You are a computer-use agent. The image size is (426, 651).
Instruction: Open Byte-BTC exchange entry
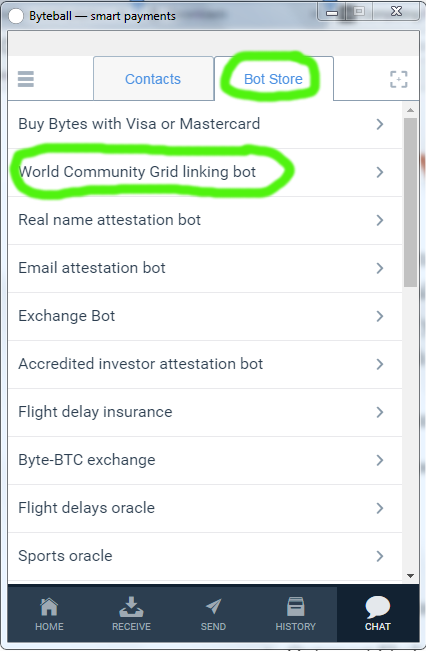pyautogui.click(x=205, y=460)
